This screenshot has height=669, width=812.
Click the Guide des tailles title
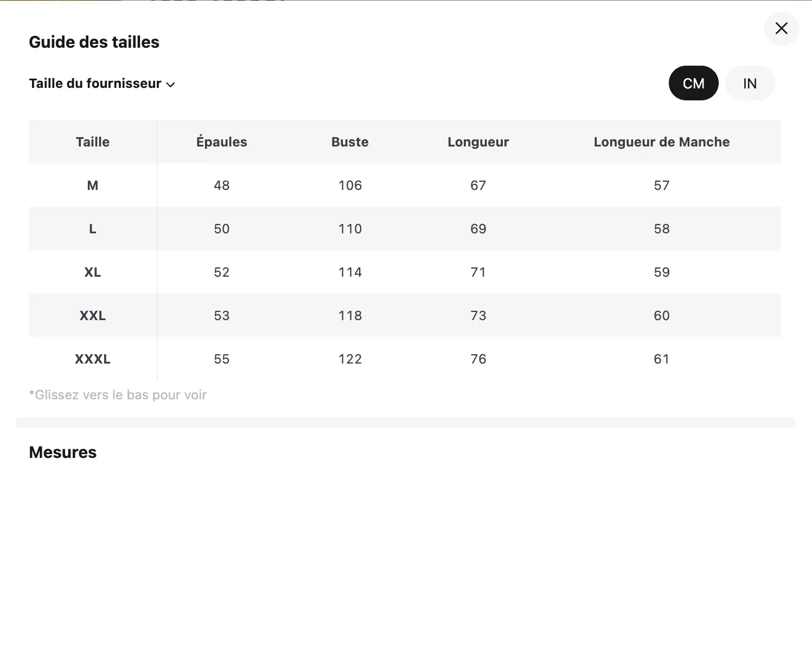tap(94, 42)
